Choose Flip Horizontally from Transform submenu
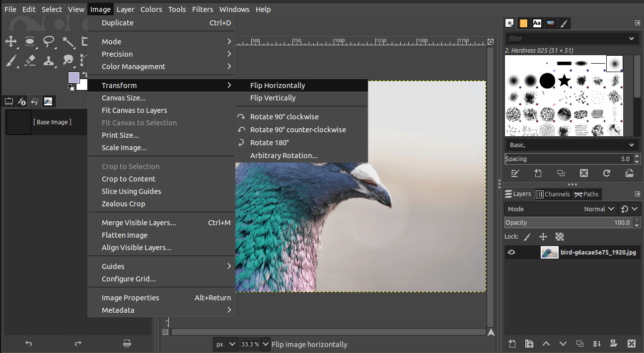 click(278, 85)
